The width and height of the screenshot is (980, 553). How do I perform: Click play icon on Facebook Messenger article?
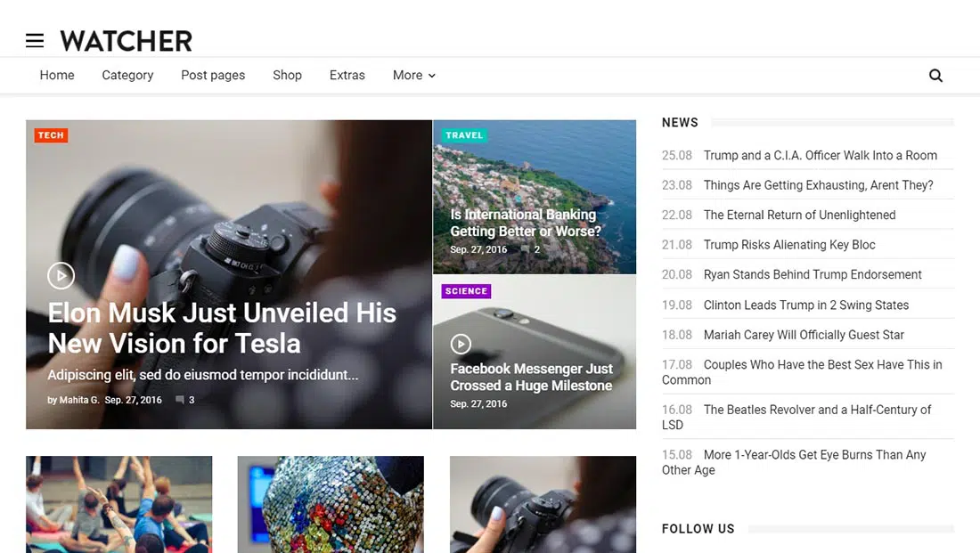tap(461, 344)
